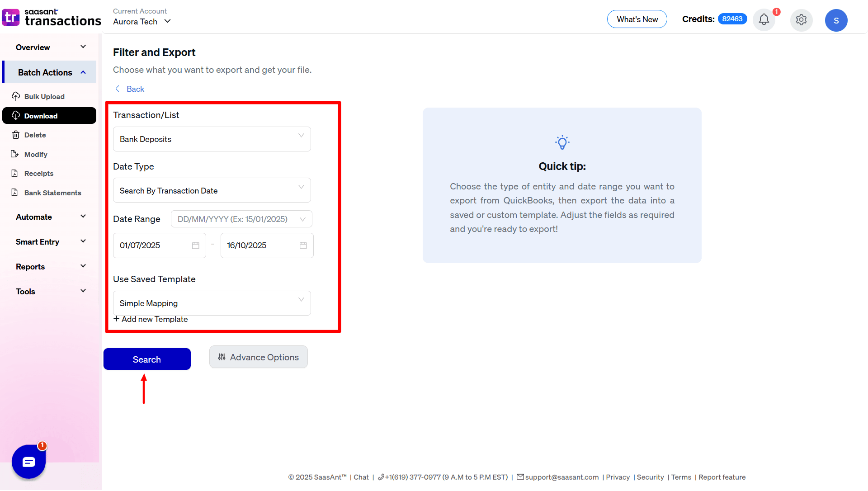Click the start date field showing 01/07/2025
The image size is (868, 491).
154,245
